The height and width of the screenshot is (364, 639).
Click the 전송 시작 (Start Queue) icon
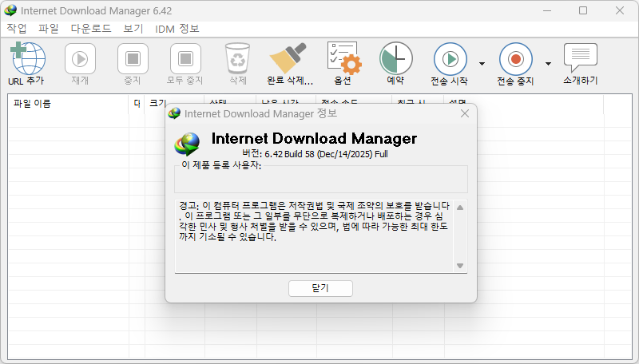(450, 59)
